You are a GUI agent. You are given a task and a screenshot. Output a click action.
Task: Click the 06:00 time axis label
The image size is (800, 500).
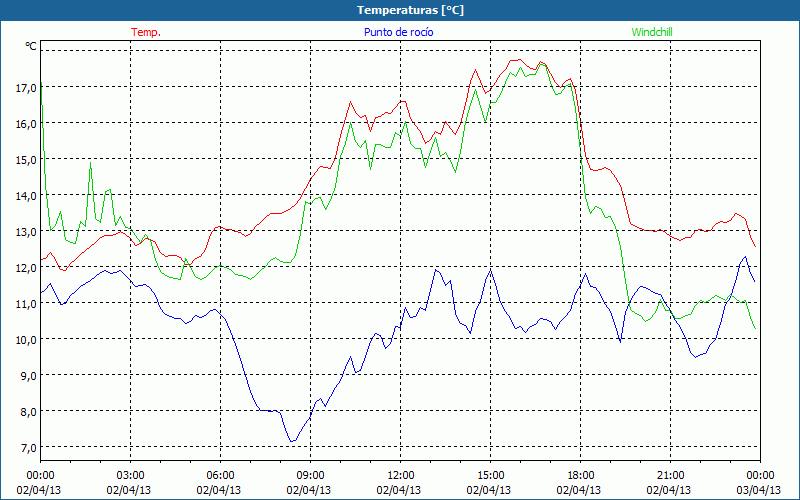pos(220,476)
